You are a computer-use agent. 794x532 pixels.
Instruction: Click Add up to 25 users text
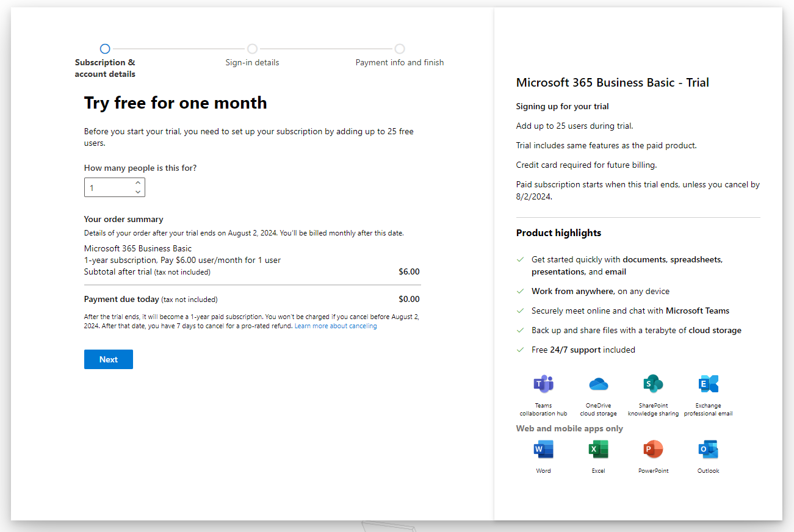pyautogui.click(x=575, y=126)
